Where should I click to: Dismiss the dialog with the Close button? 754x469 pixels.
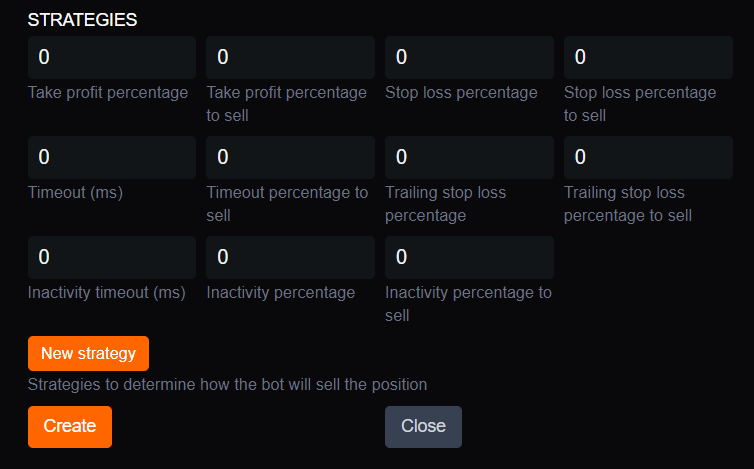coord(423,426)
